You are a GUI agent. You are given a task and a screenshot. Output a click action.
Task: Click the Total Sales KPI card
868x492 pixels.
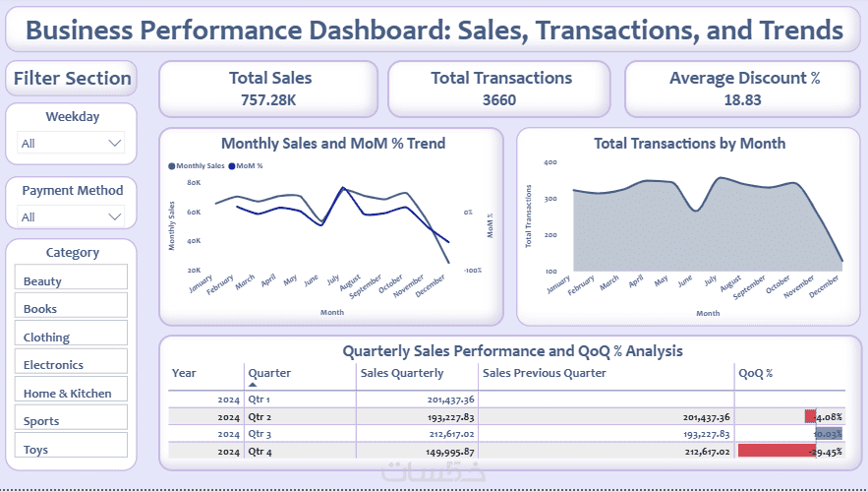[x=268, y=89]
